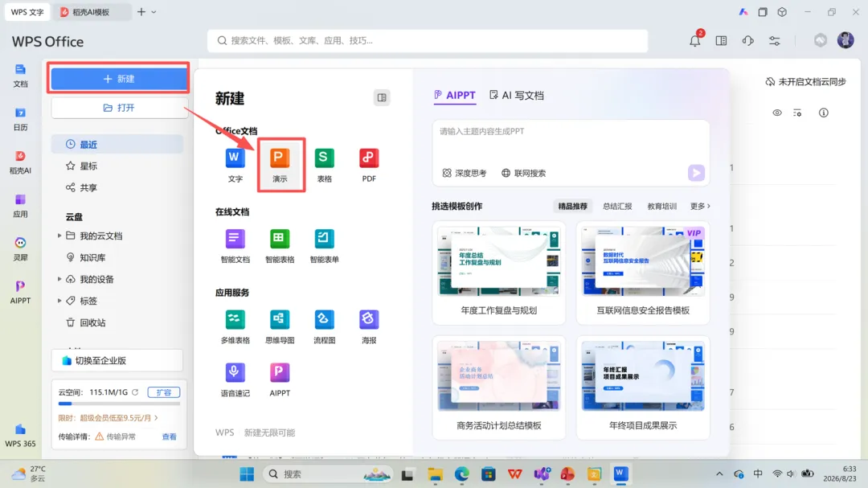Open AIPPT in left sidebar
Image resolution: width=868 pixels, height=488 pixels.
pos(20,293)
